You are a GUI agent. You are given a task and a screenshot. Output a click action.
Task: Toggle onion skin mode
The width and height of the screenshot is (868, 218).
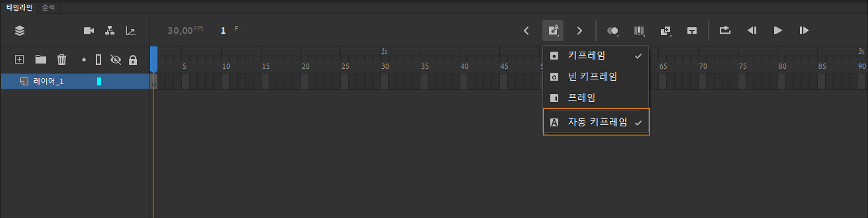click(612, 31)
